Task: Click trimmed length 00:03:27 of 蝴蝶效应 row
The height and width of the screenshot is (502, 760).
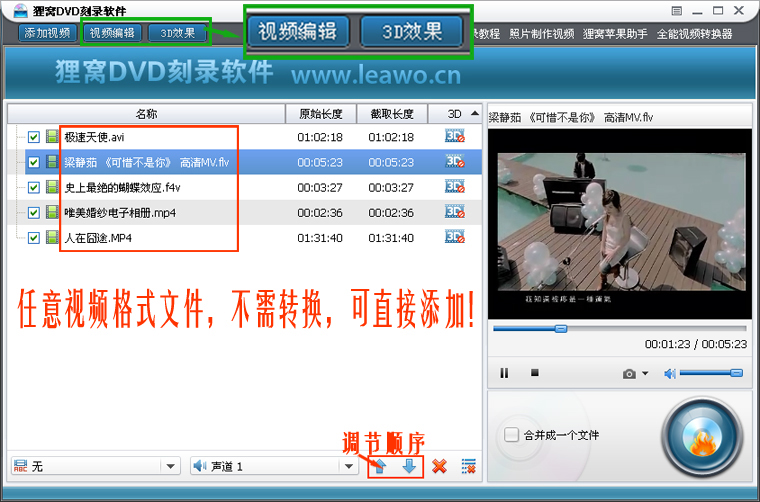Action: pyautogui.click(x=391, y=188)
